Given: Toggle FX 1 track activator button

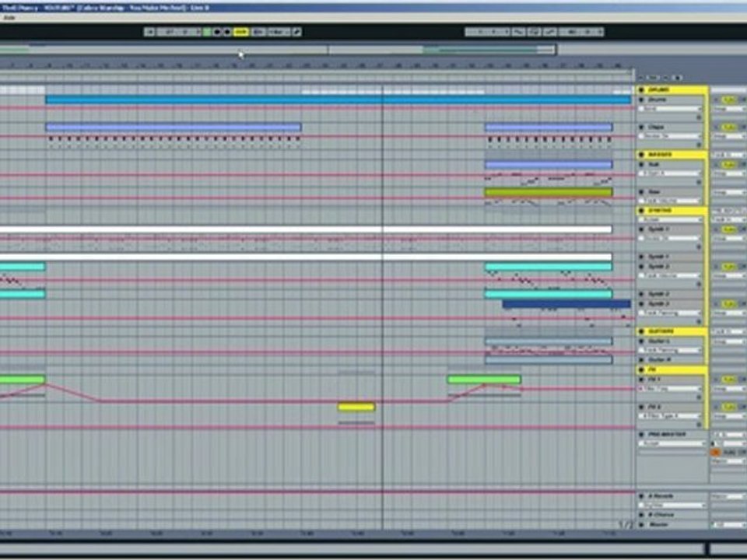Looking at the screenshot, I should pyautogui.click(x=728, y=380).
